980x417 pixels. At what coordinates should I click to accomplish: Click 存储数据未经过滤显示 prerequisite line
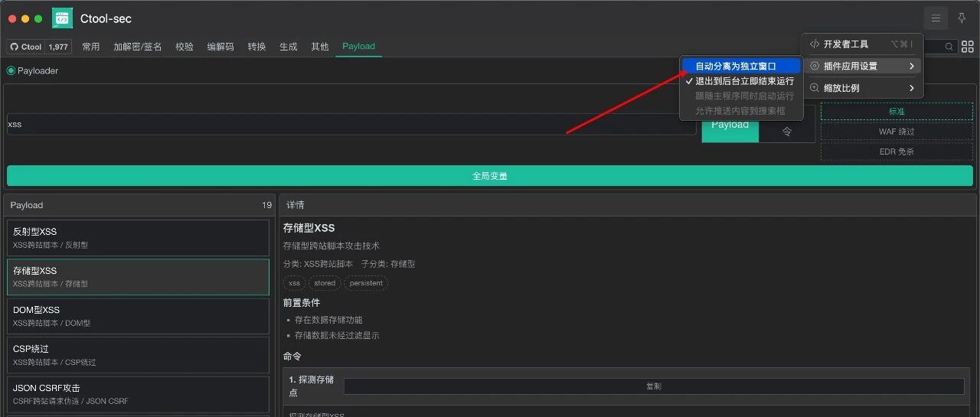(337, 335)
